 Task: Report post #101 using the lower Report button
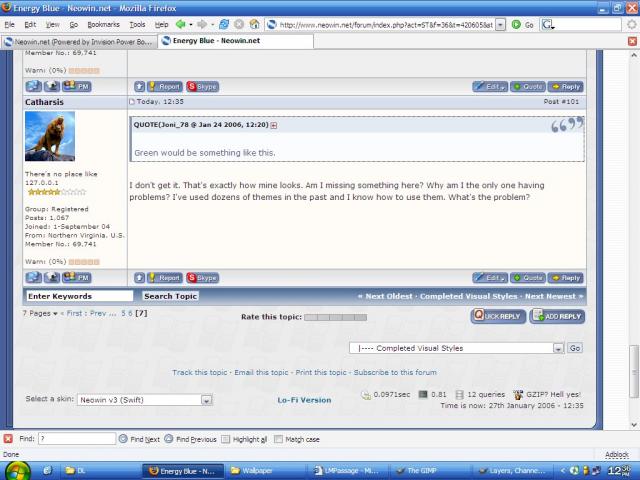(x=165, y=278)
